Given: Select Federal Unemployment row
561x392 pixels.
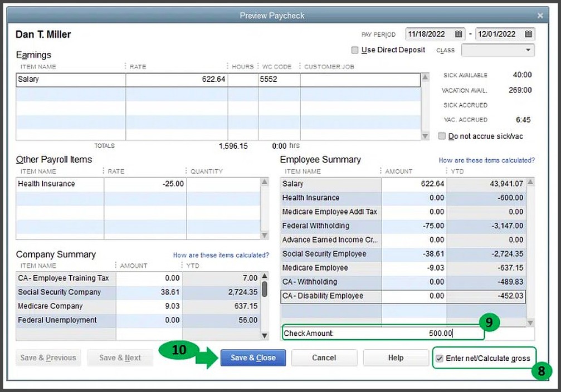Looking at the screenshot, I should click(x=138, y=320).
